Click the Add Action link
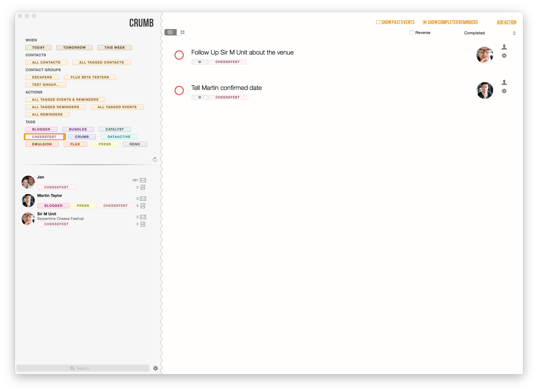 point(506,22)
